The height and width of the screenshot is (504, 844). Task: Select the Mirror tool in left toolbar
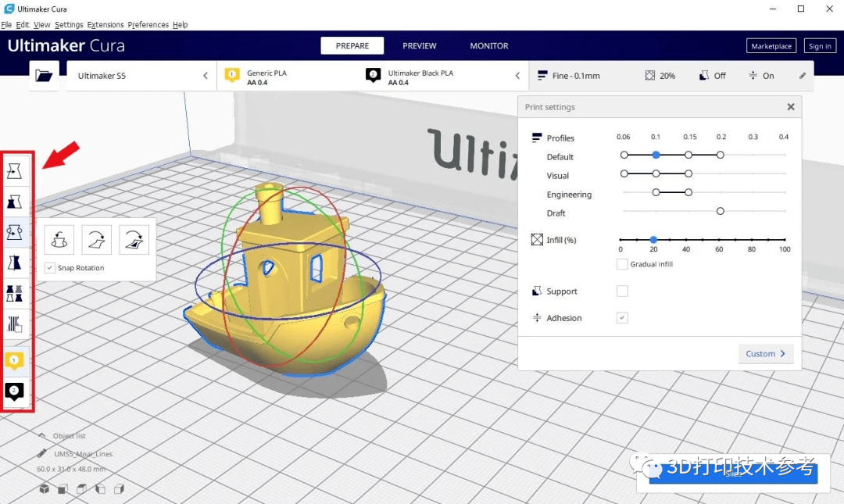(x=15, y=263)
